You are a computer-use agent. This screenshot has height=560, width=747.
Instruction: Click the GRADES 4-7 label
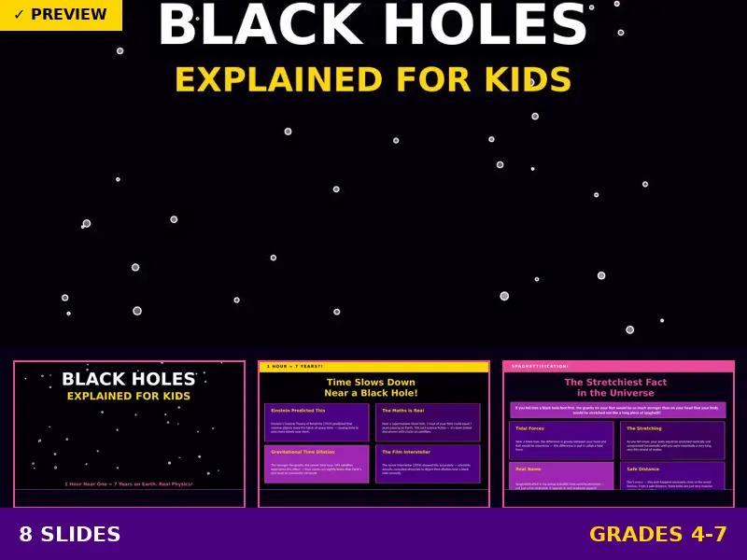(658, 534)
